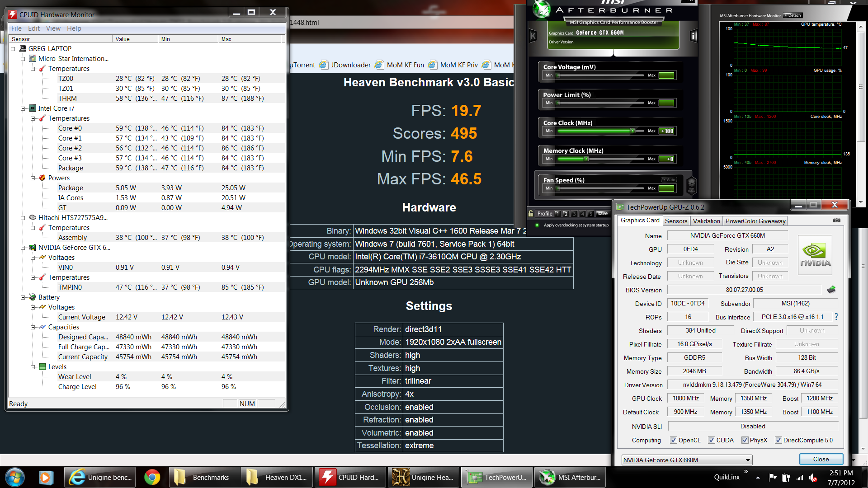Open Afterburner information i button
The image size is (868, 488).
pos(693,36)
